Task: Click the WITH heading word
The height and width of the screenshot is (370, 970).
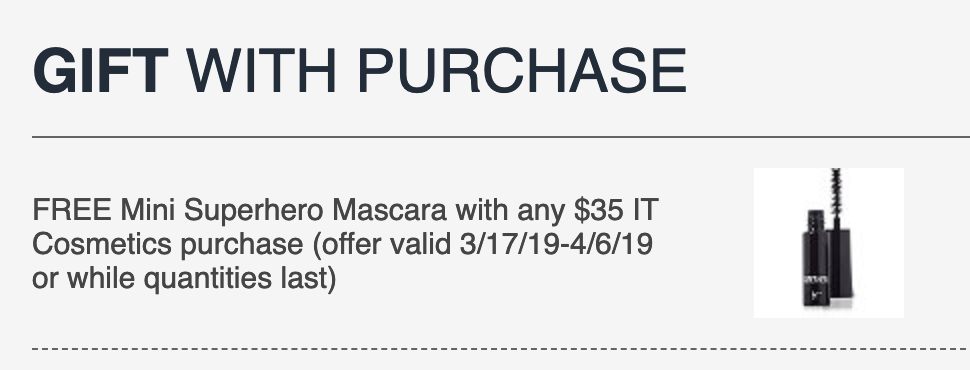Action: tap(261, 71)
